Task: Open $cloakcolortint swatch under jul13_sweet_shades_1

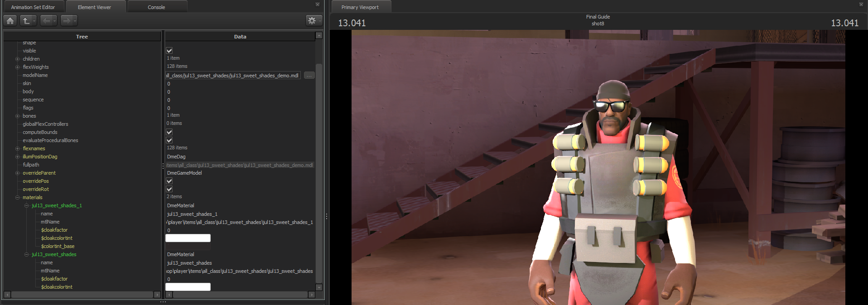Action: [188, 238]
